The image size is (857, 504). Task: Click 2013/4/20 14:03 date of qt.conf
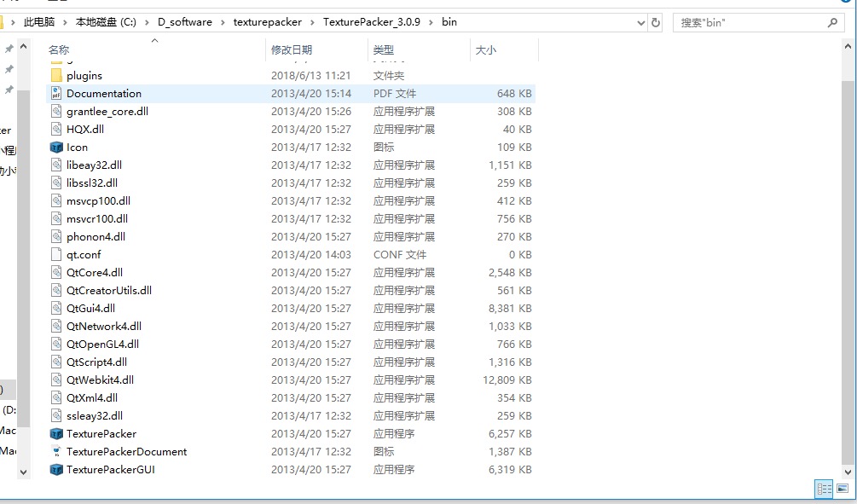311,255
